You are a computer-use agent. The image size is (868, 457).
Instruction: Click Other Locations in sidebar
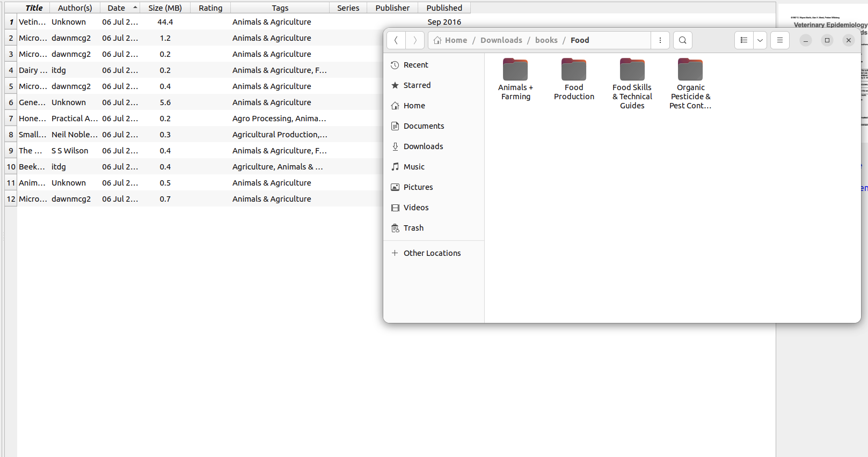point(432,253)
